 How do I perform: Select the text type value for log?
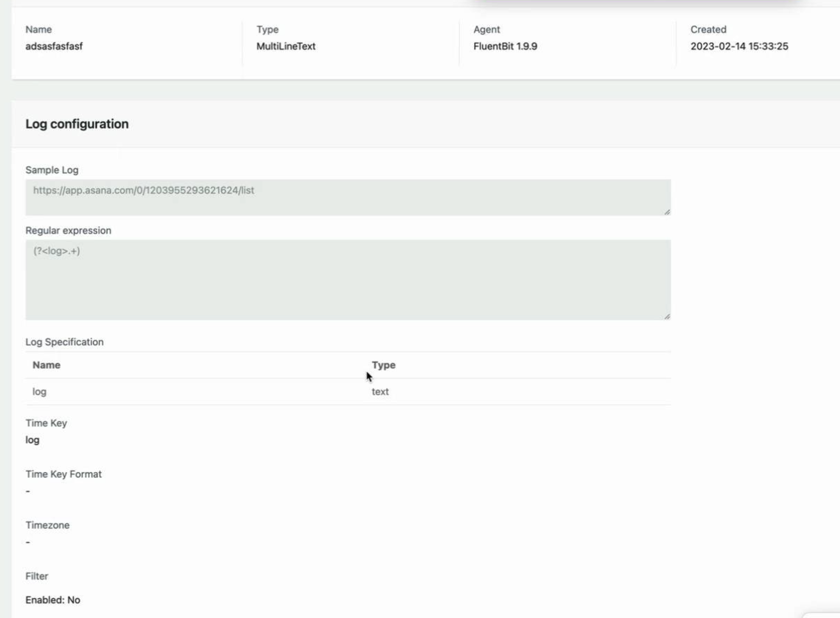click(x=381, y=391)
